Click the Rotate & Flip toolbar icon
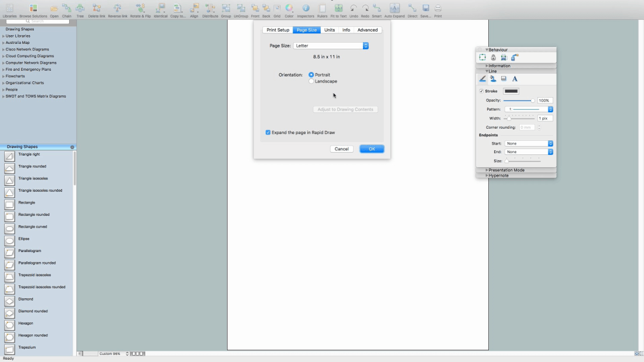The height and width of the screenshot is (362, 644). 140,9
